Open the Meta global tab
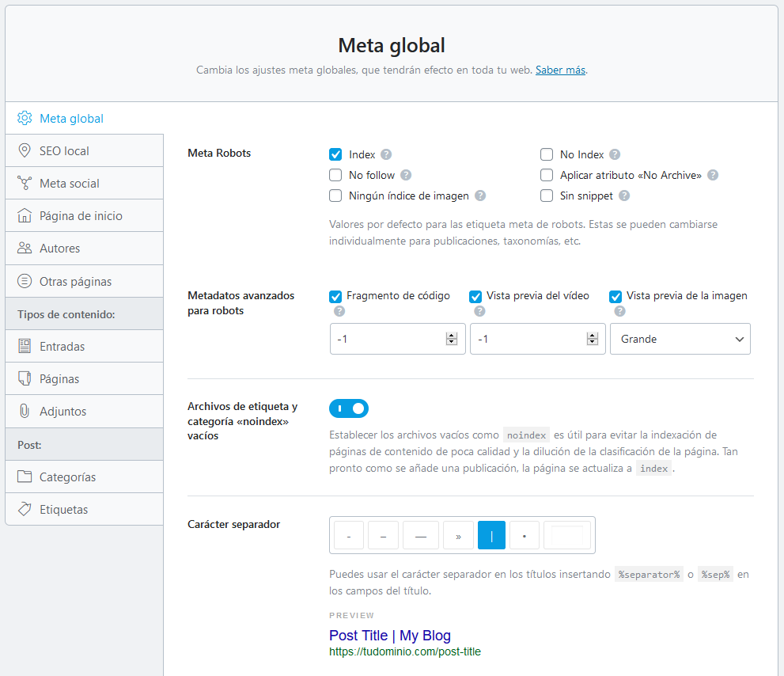 coord(84,118)
